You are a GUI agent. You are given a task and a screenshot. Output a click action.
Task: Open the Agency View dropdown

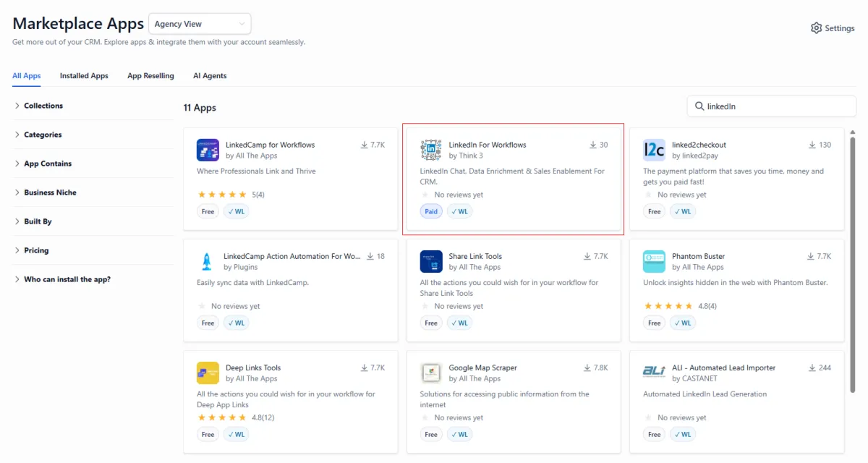(200, 24)
